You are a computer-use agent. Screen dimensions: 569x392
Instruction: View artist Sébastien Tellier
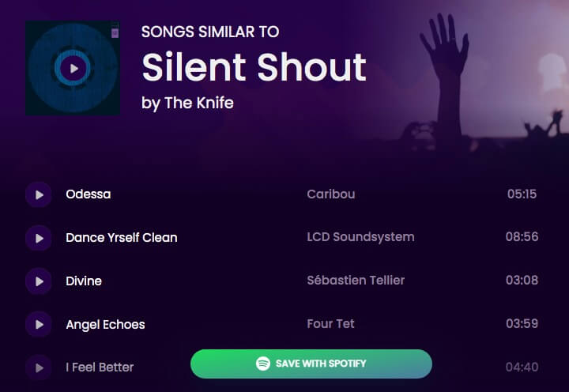click(356, 281)
